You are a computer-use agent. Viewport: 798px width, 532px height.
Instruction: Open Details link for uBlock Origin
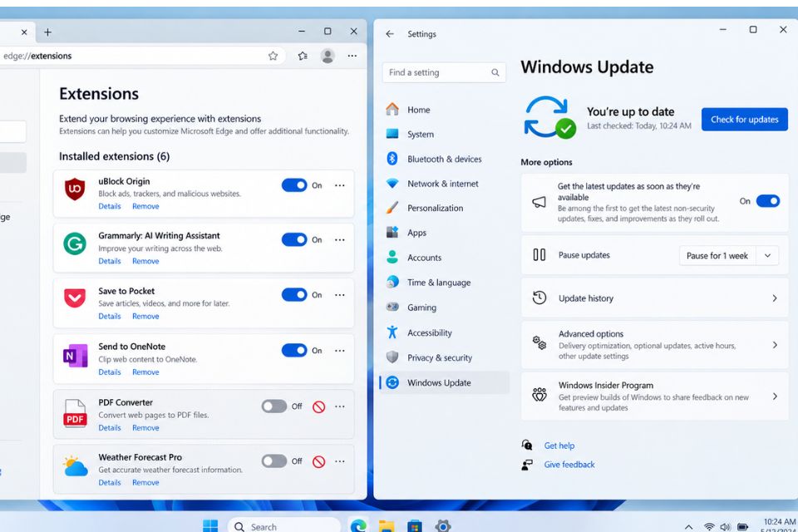pos(110,206)
